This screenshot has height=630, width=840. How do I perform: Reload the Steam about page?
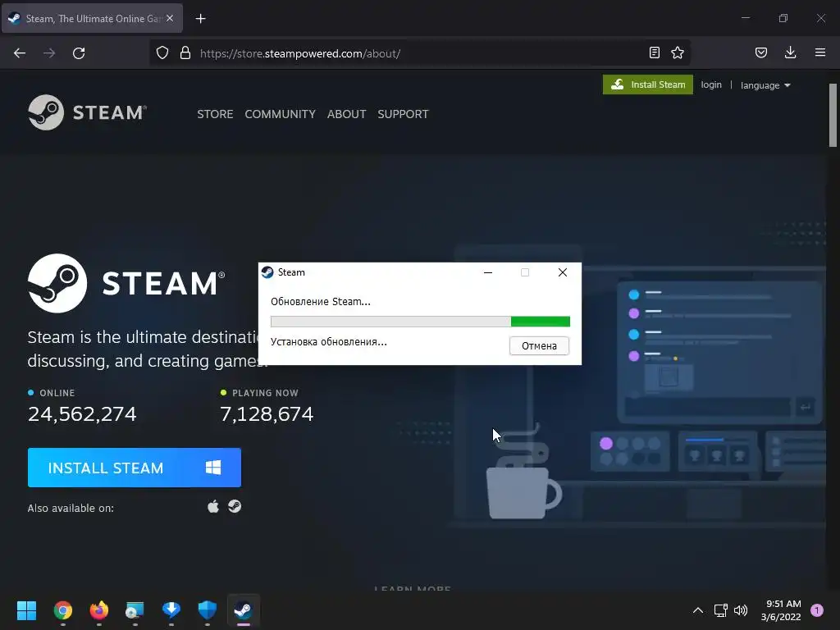(x=79, y=53)
